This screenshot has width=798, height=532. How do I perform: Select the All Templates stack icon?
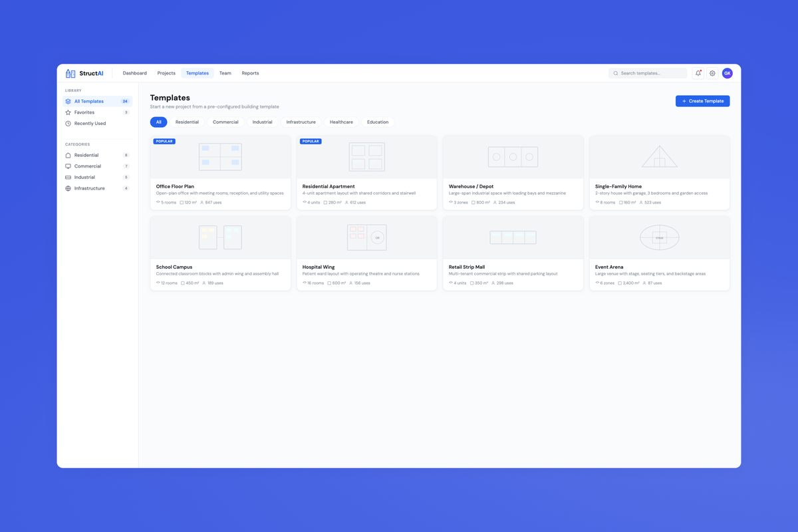pos(68,101)
